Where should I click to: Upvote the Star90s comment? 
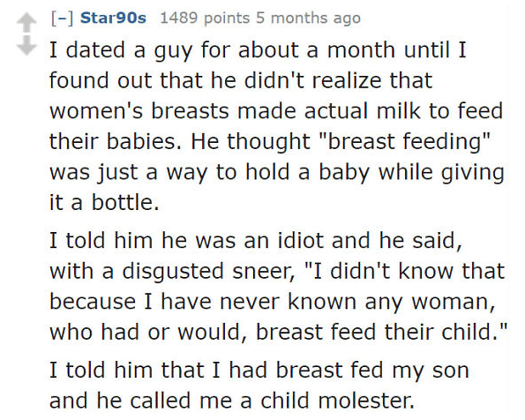tap(26, 22)
